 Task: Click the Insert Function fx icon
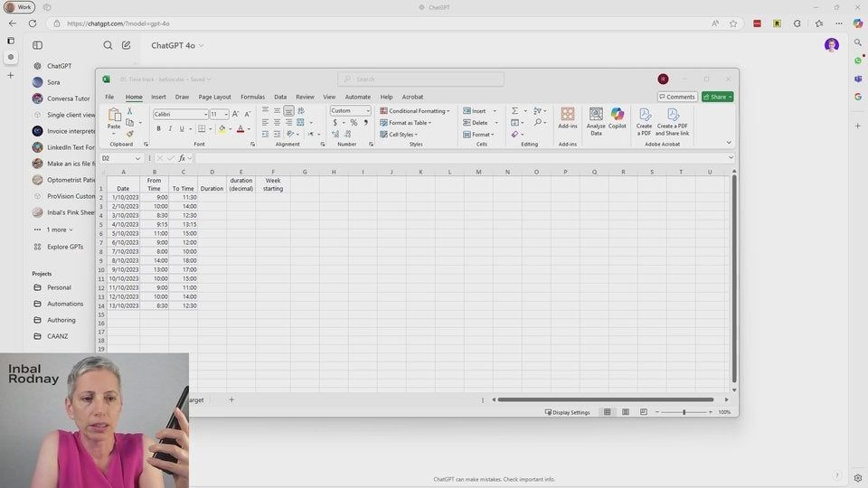click(182, 158)
